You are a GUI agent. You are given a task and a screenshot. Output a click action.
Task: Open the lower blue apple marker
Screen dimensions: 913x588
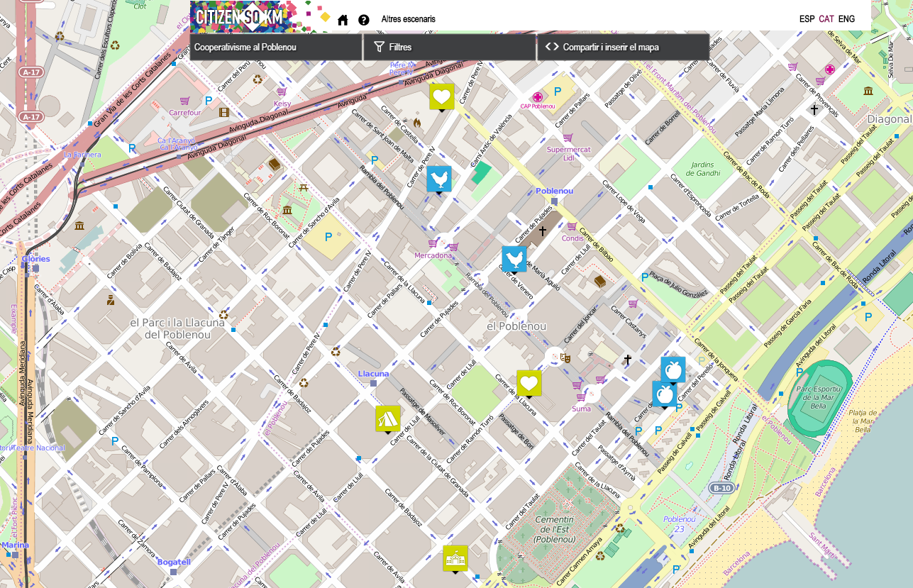pos(665,394)
